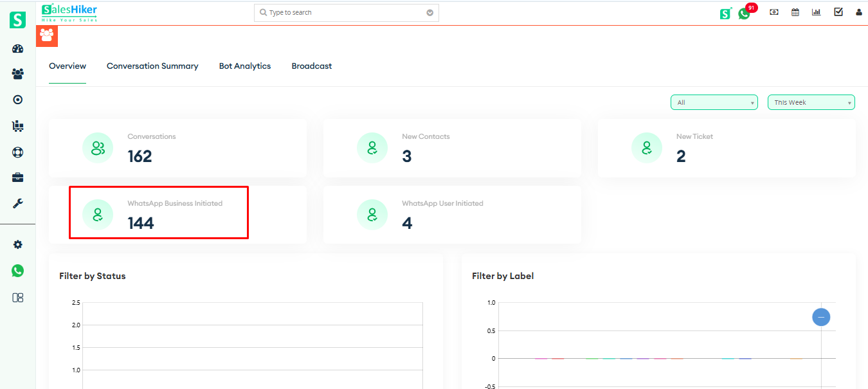Open the All filter dropdown
Viewport: 868px width, 389px height.
click(714, 102)
